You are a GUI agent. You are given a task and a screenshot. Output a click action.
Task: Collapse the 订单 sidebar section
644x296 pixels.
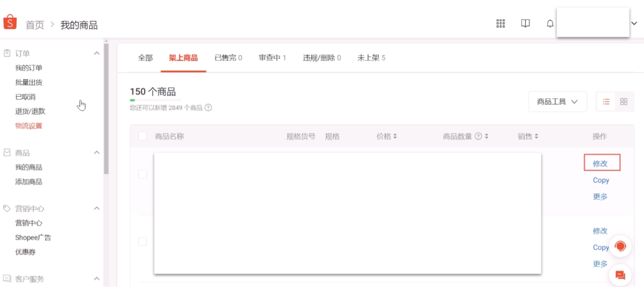click(x=97, y=54)
